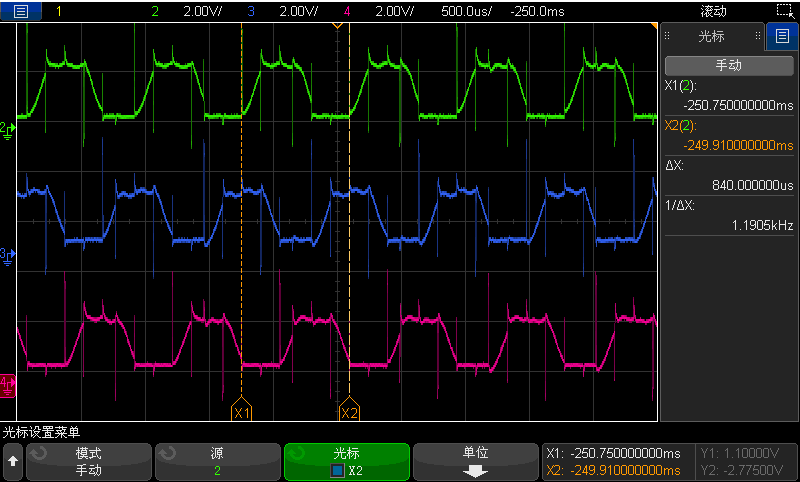This screenshot has width=800, height=482.
Task: Open the main menu icon at top-left
Action: point(20,11)
